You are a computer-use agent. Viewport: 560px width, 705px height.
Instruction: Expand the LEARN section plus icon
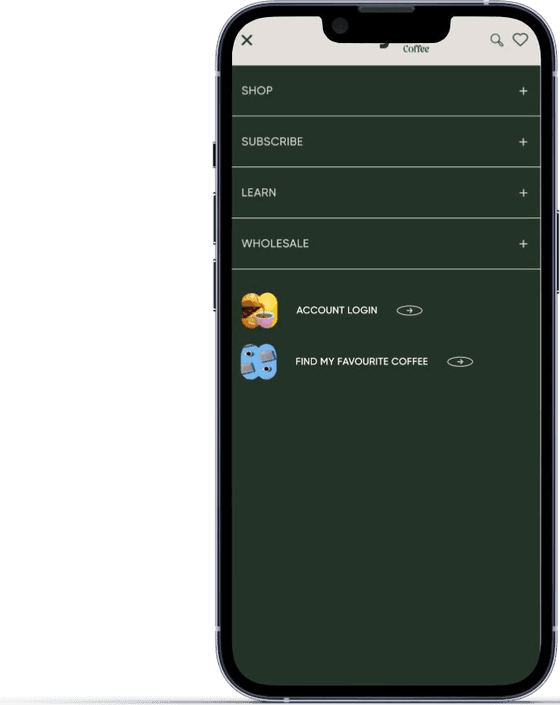click(523, 193)
